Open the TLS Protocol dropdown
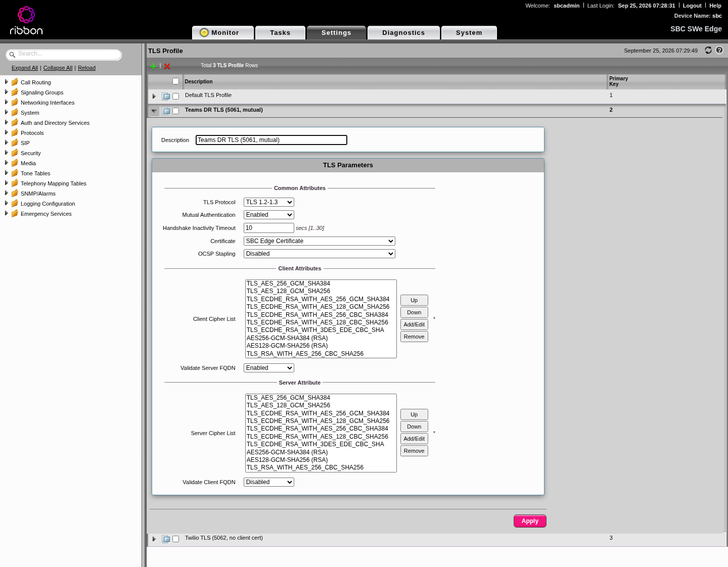The width and height of the screenshot is (728, 567). click(x=269, y=202)
